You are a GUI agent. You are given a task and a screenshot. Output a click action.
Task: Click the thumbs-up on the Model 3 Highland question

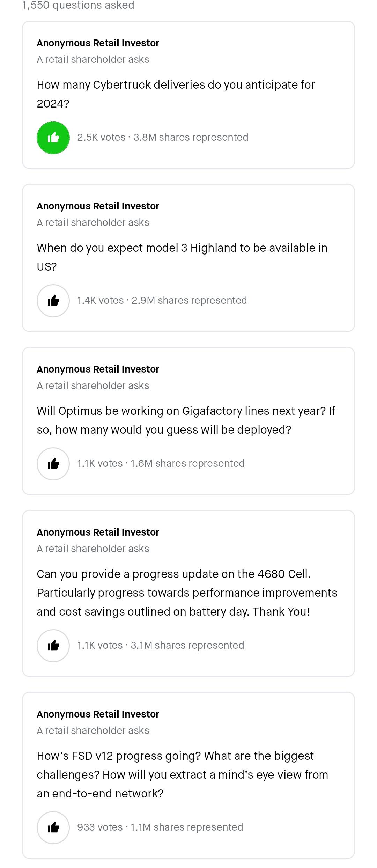pos(53,301)
